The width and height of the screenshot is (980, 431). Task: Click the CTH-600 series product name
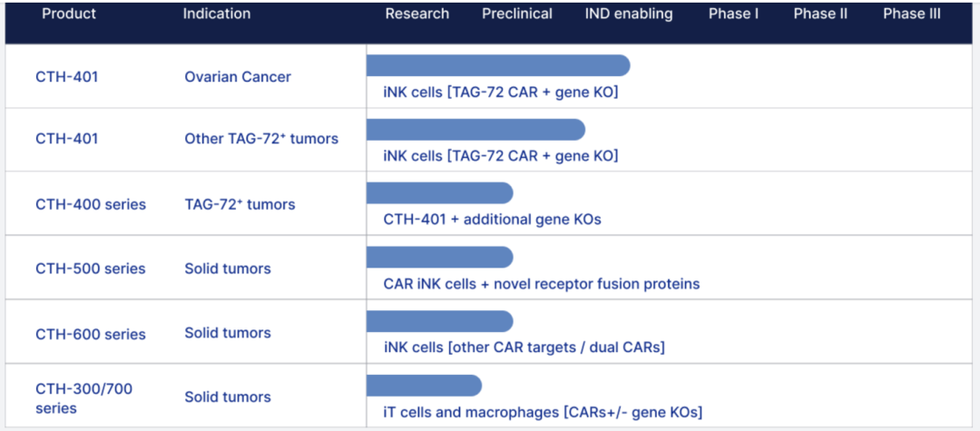tap(91, 334)
